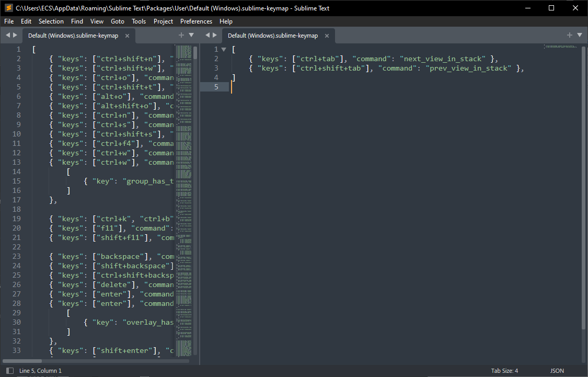Click the right pane minimap
The width and height of the screenshot is (588, 377).
(x=561, y=47)
